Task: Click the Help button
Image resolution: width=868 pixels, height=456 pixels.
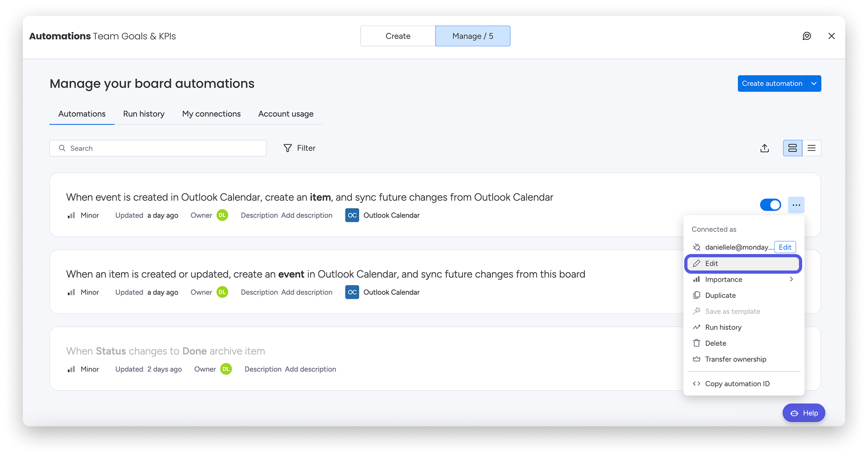Action: tap(804, 413)
